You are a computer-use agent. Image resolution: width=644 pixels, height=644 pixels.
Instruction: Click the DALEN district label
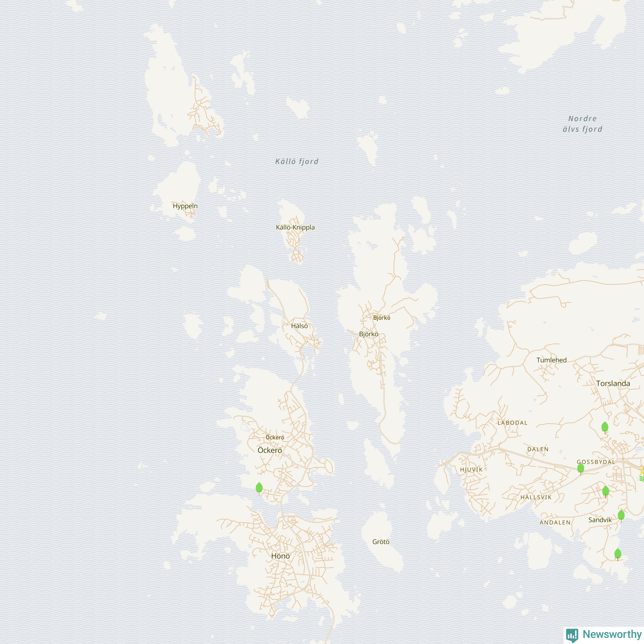point(538,449)
